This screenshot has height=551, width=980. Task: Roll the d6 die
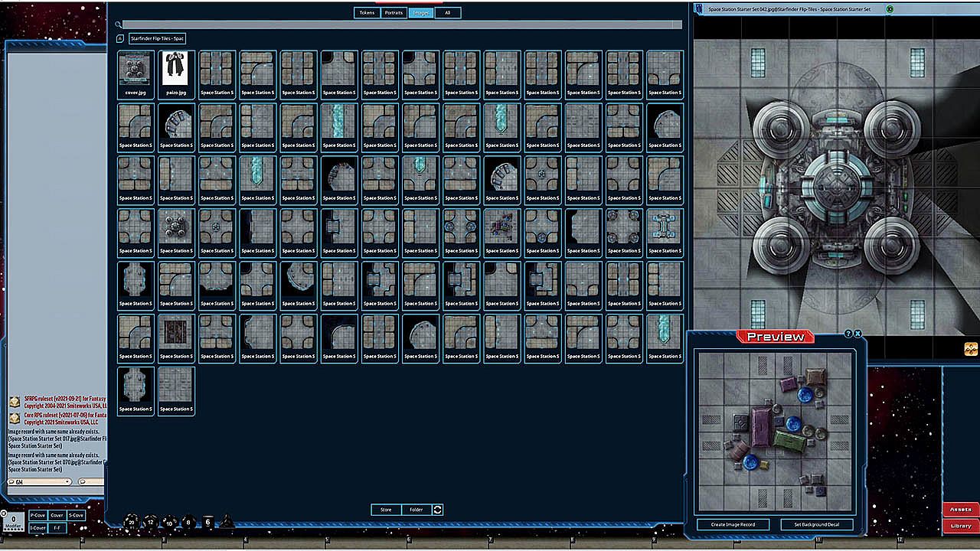click(x=207, y=522)
